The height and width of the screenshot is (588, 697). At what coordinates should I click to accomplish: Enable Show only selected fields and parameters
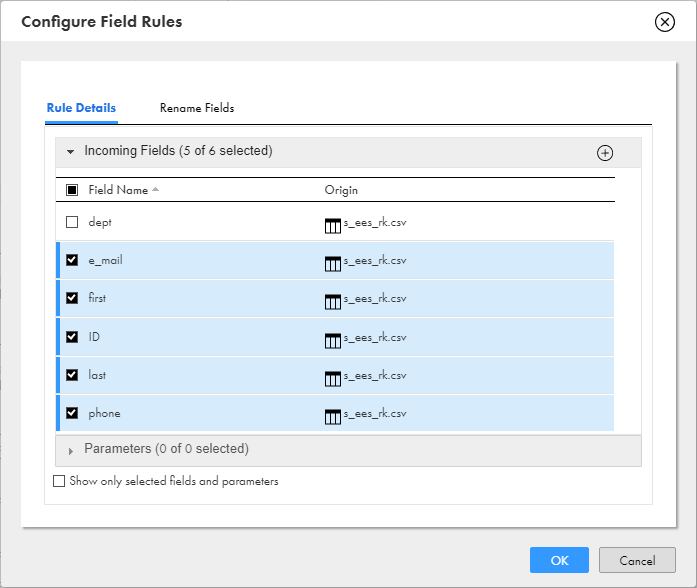[x=59, y=481]
